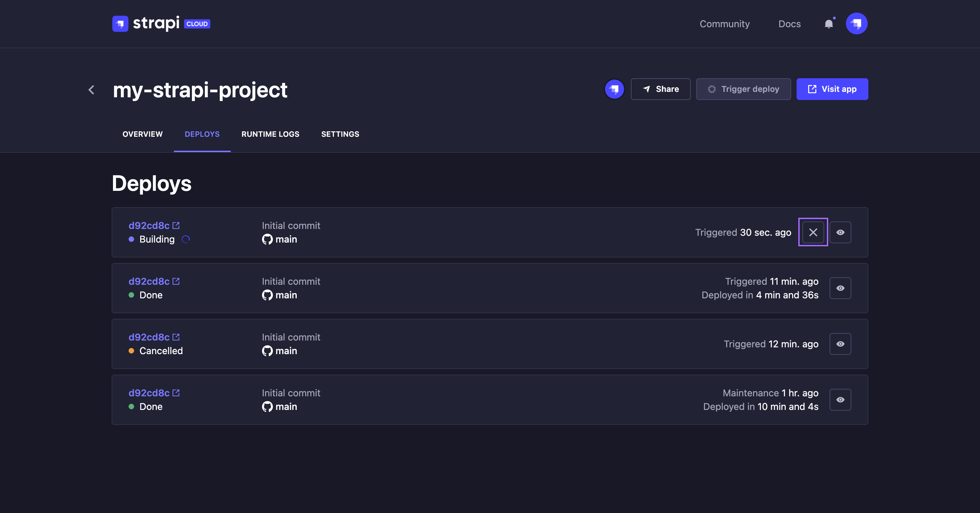980x513 pixels.
Task: Click the d92cd8c link on Cancelled deploy
Action: (149, 337)
